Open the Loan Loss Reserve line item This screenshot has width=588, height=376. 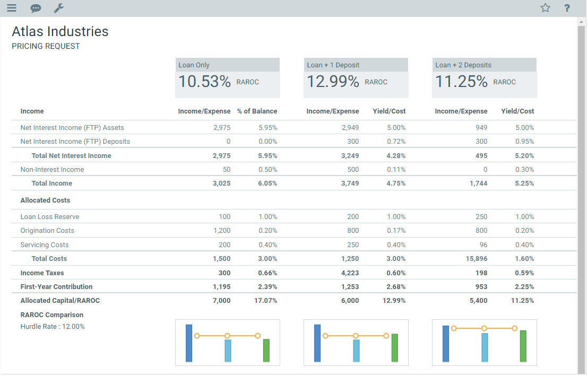pyautogui.click(x=49, y=216)
